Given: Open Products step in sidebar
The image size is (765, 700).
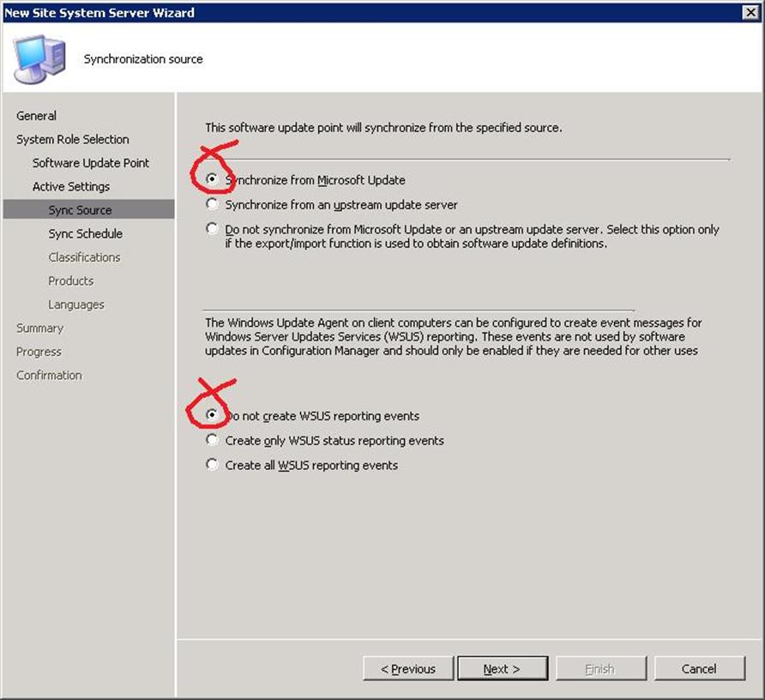Looking at the screenshot, I should 70,281.
